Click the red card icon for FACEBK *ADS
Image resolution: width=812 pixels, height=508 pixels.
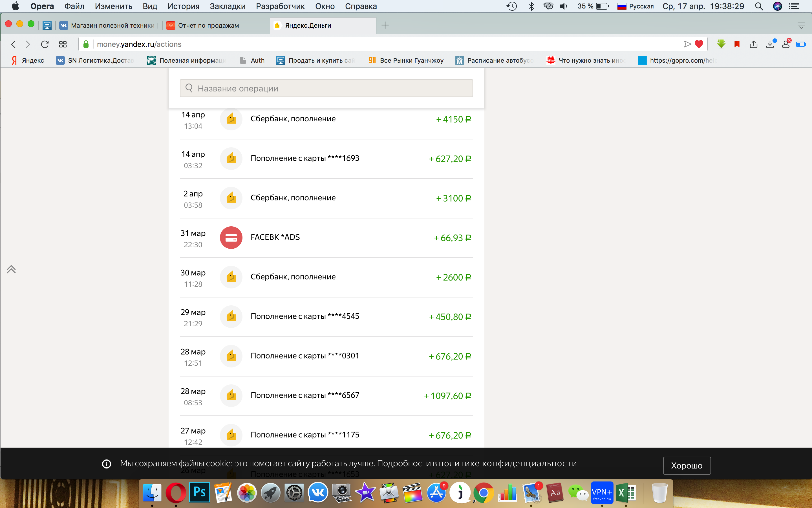231,238
